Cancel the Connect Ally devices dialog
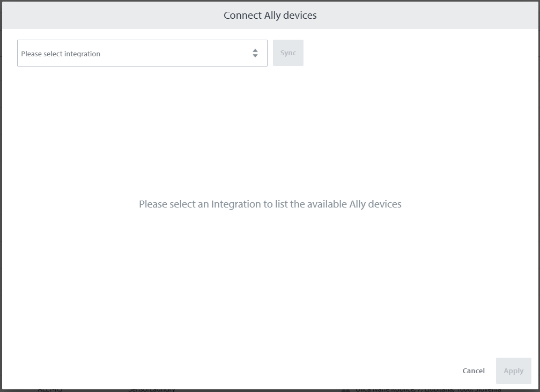Screen dimensions: 540x392 click(x=474, y=371)
